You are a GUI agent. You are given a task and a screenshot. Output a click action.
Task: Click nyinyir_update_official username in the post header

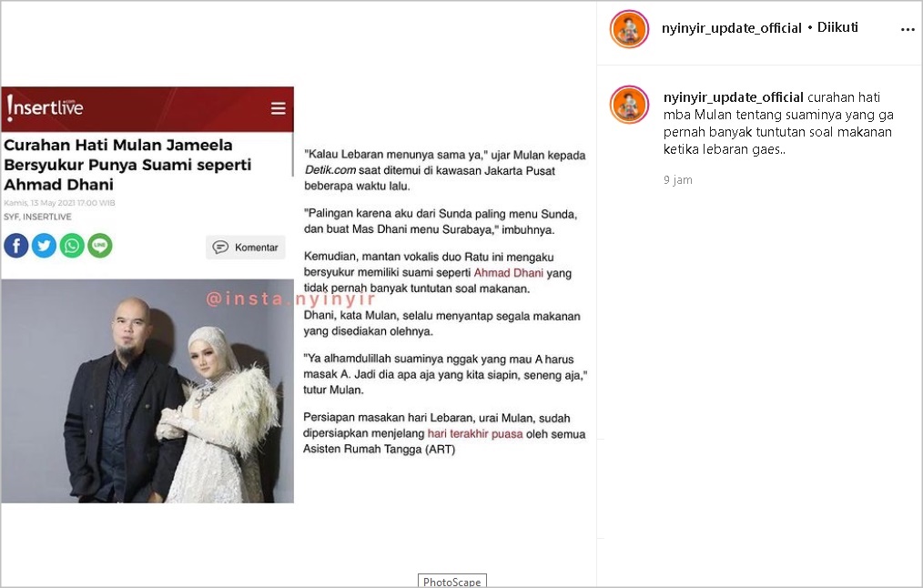tap(731, 27)
